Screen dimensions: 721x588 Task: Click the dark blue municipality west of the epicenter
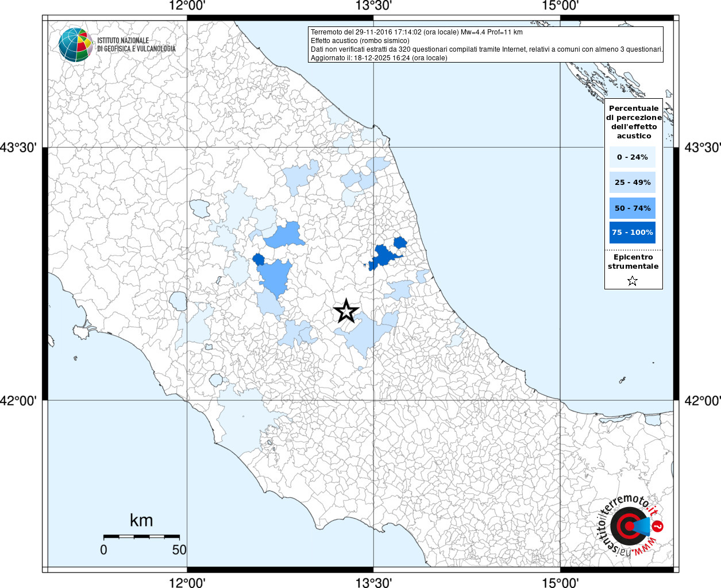coord(259,260)
